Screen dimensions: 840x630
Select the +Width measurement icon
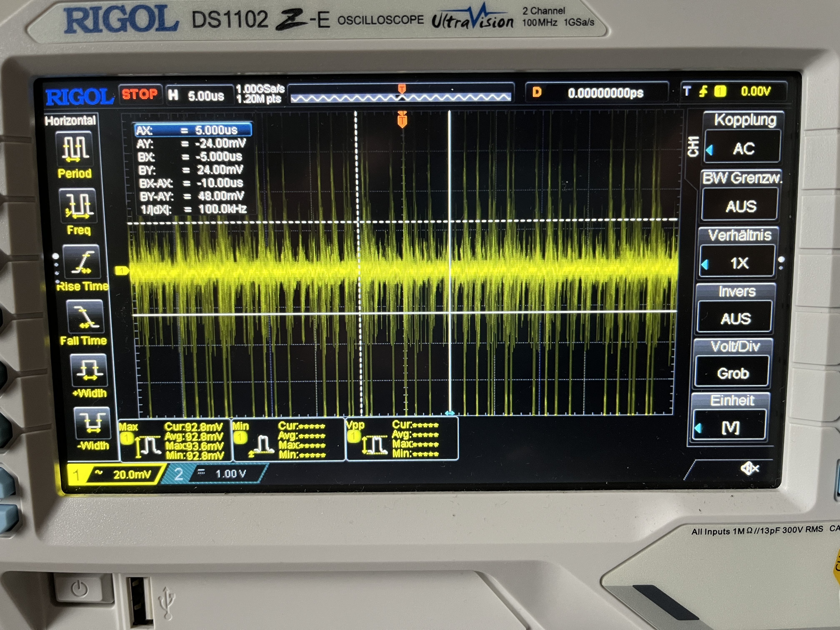click(89, 370)
